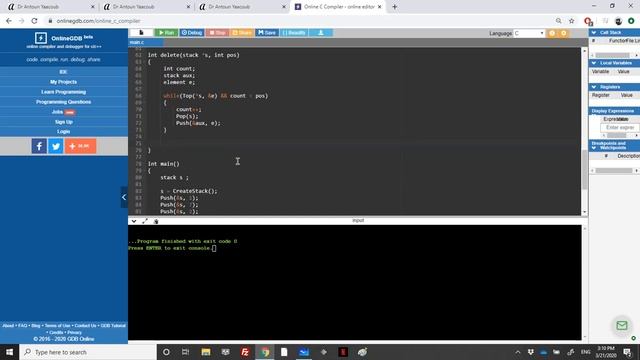Screen dimensions: 640x360
Task: Click the Contact Us footer link
Action: 85,326
